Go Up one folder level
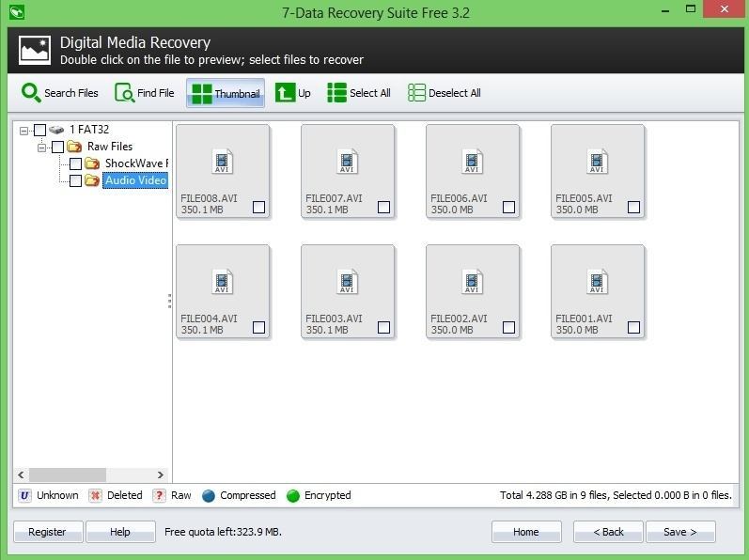 coord(293,93)
